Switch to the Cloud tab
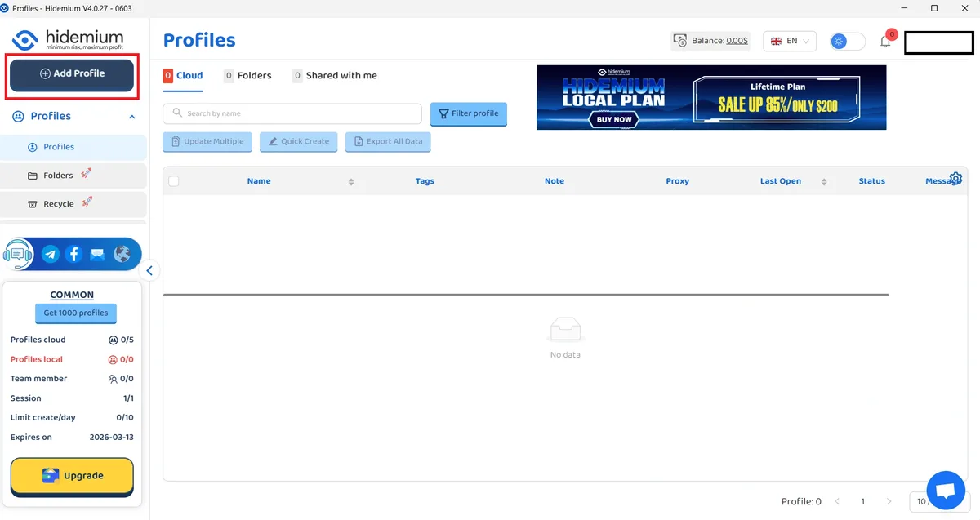The image size is (980, 520). [183, 76]
